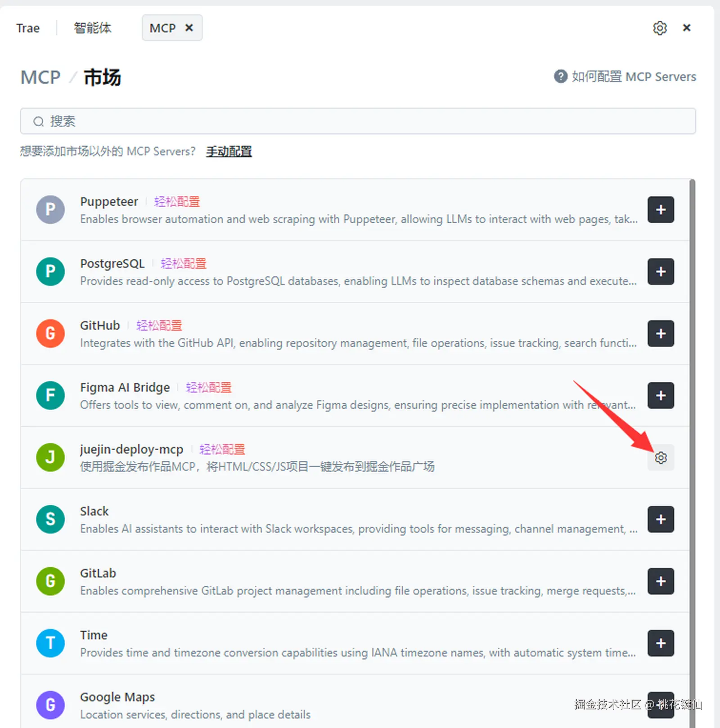Viewport: 720px width, 728px height.
Task: Click the Slack avatar icon
Action: pyautogui.click(x=50, y=519)
